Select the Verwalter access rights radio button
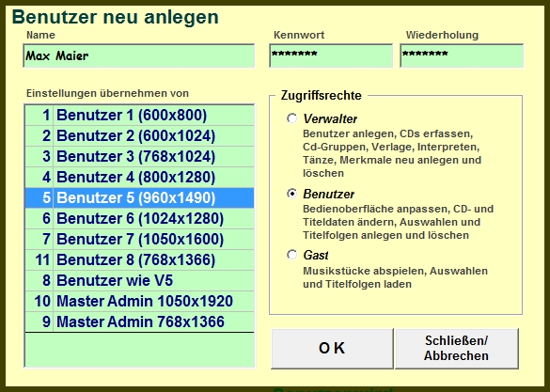The image size is (550, 392). coord(291,118)
